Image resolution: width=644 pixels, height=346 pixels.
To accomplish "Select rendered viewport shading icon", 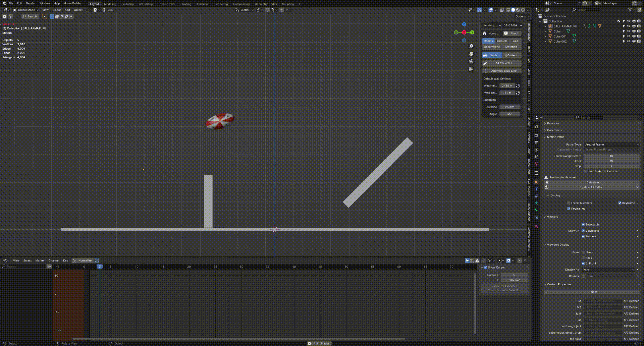I will pos(523,10).
